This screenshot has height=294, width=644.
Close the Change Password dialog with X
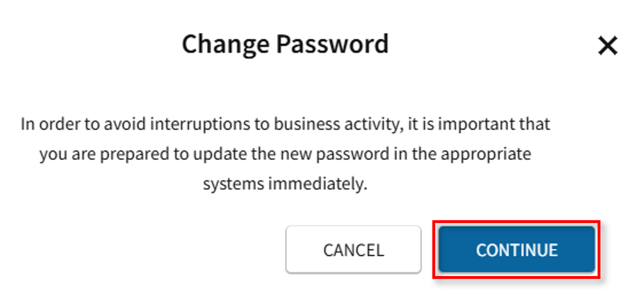tap(607, 45)
